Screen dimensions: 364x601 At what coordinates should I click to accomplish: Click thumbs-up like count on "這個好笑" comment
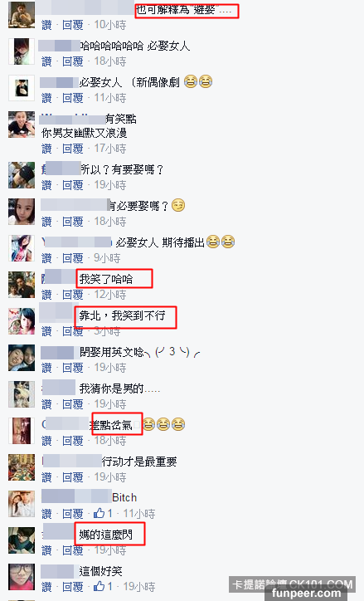pyautogui.click(x=104, y=586)
